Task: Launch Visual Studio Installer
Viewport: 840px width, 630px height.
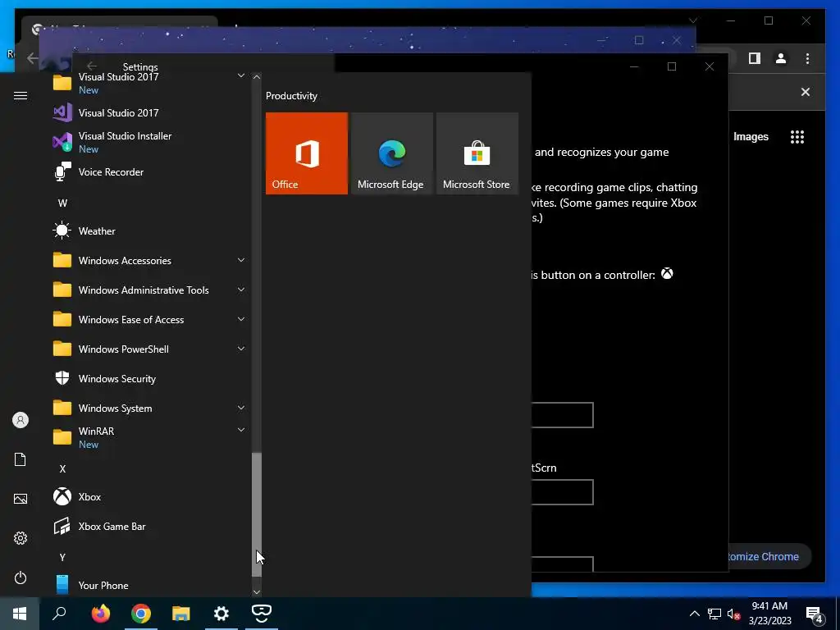Action: [125, 142]
